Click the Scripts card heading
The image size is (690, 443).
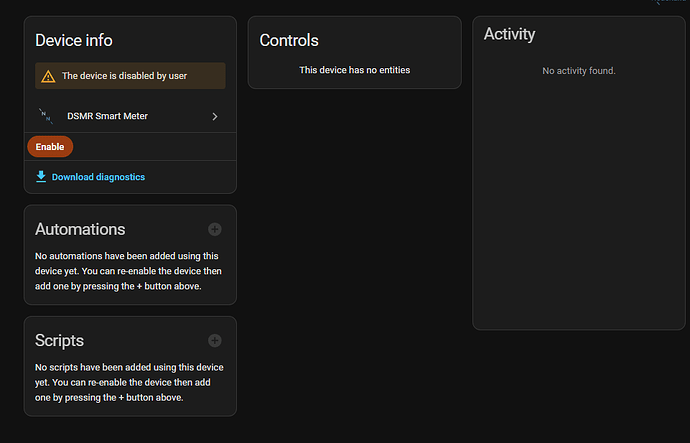[x=60, y=340]
